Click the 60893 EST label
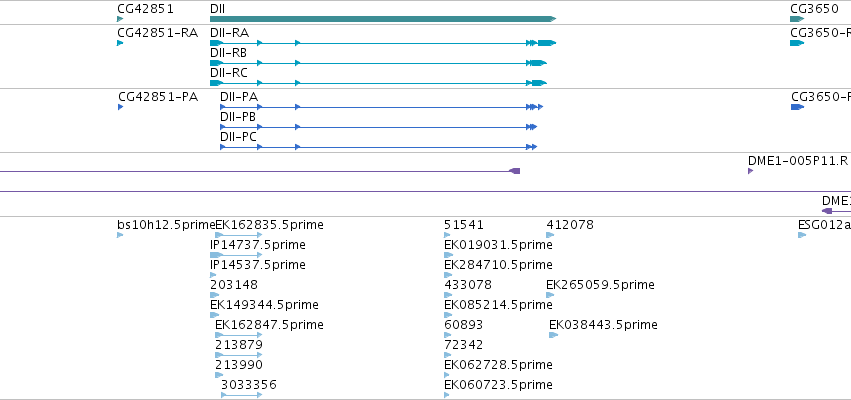The width and height of the screenshot is (851, 400). 463,325
